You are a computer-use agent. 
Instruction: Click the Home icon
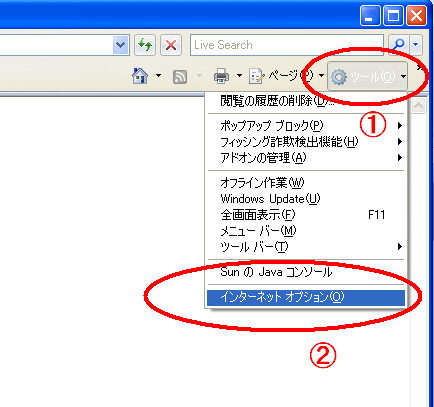tap(140, 76)
